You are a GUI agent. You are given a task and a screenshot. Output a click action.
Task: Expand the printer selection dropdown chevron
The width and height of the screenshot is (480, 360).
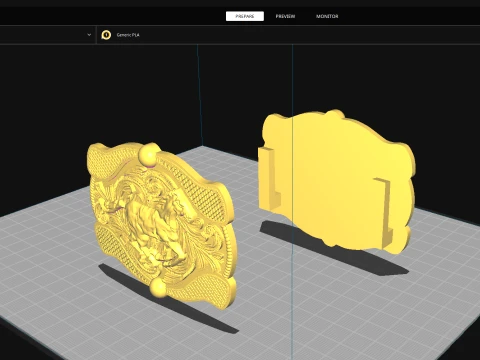(89, 35)
